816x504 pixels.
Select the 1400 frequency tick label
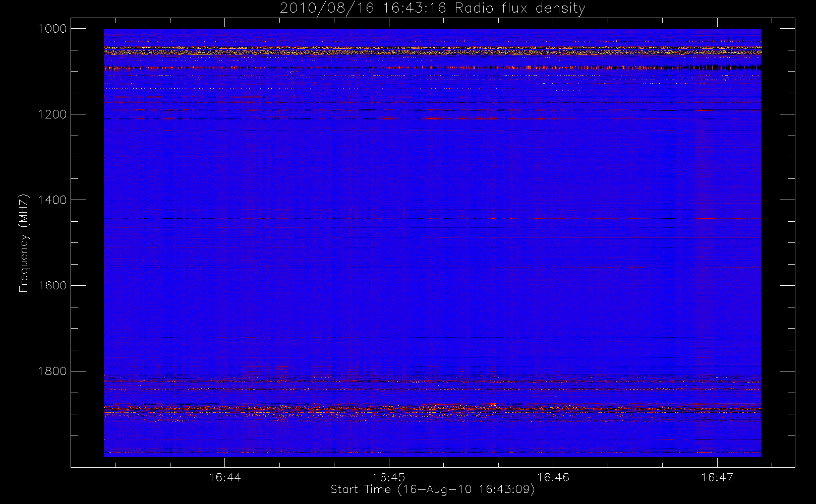point(52,200)
